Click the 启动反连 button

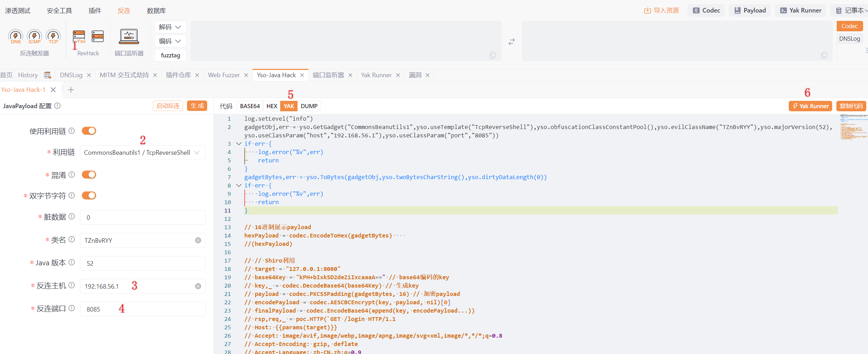point(168,106)
